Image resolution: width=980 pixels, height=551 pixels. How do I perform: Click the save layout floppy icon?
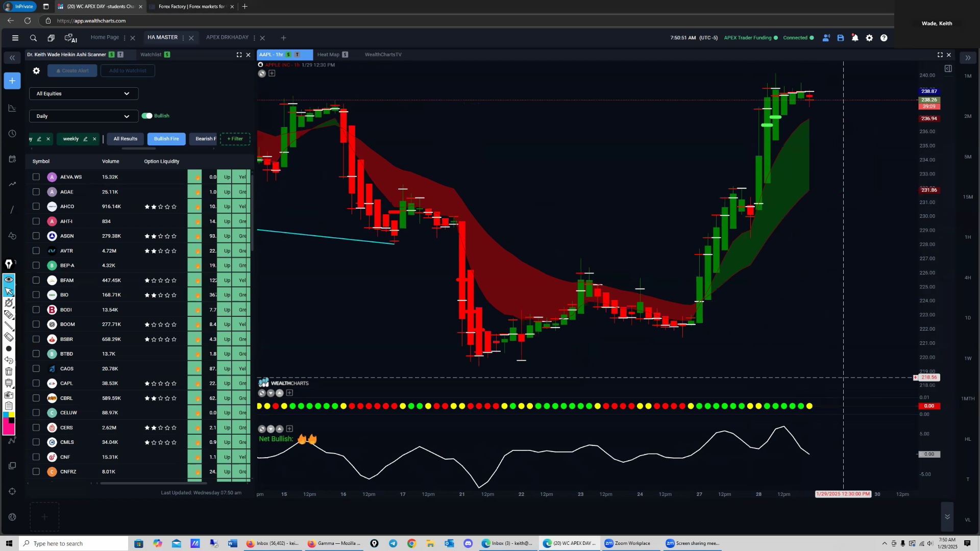841,38
